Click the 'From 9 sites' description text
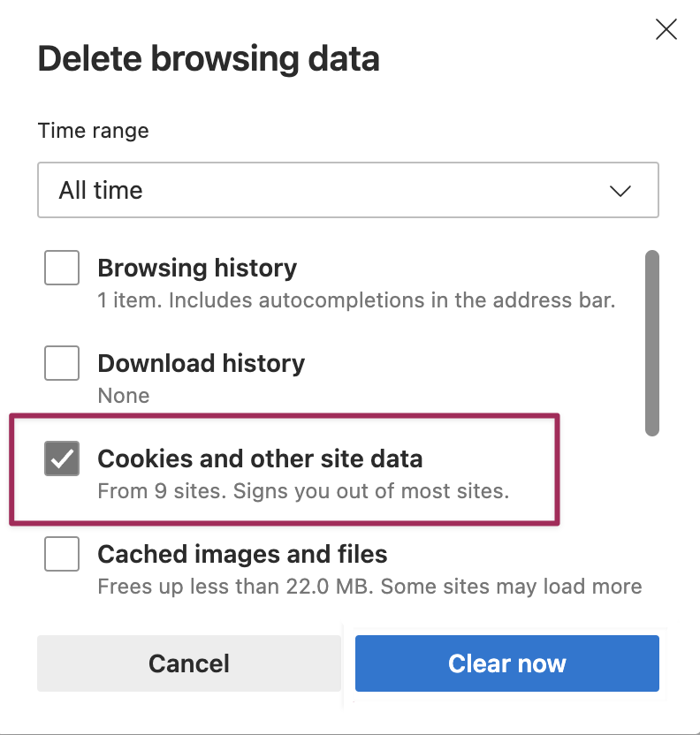The height and width of the screenshot is (735, 700). [302, 490]
